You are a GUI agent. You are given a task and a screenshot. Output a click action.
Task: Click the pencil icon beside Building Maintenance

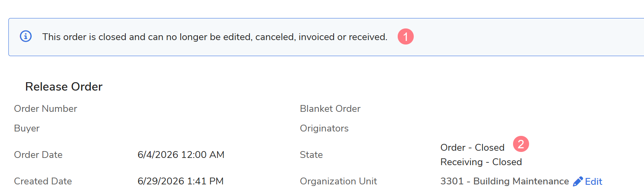coord(578,182)
